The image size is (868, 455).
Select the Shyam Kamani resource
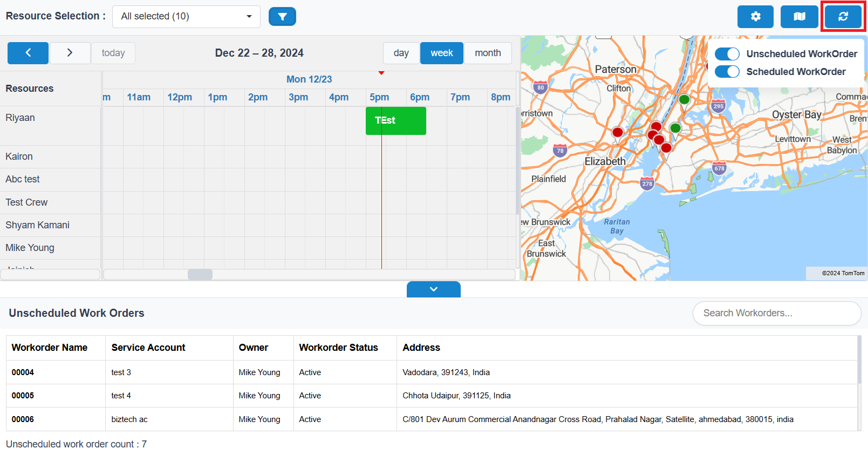tap(51, 225)
